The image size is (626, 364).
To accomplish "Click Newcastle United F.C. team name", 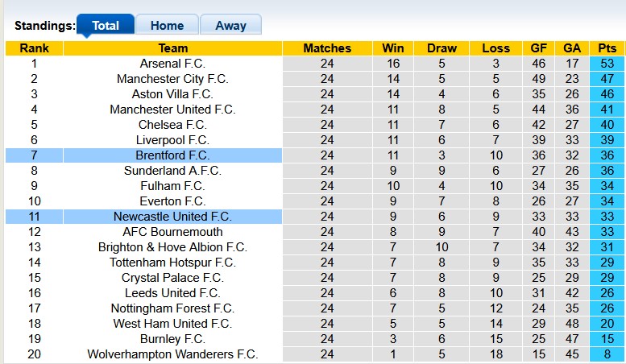I will 172,217.
